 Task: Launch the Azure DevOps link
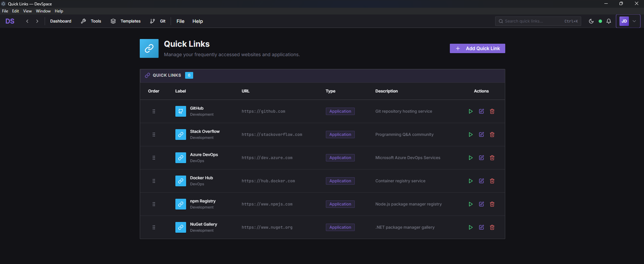pos(471,158)
